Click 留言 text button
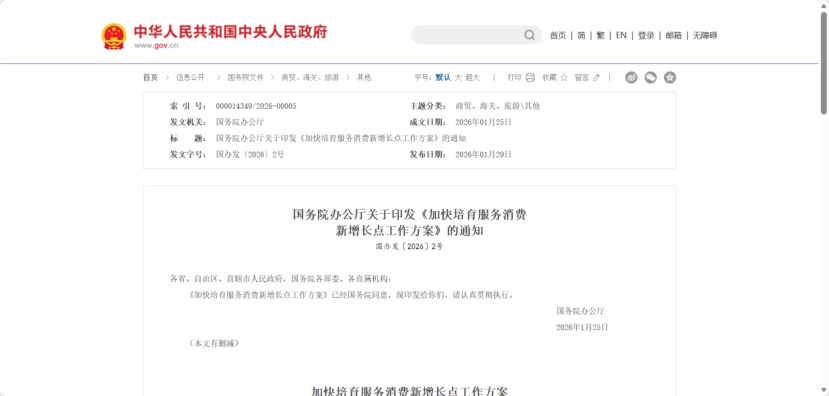 point(582,78)
